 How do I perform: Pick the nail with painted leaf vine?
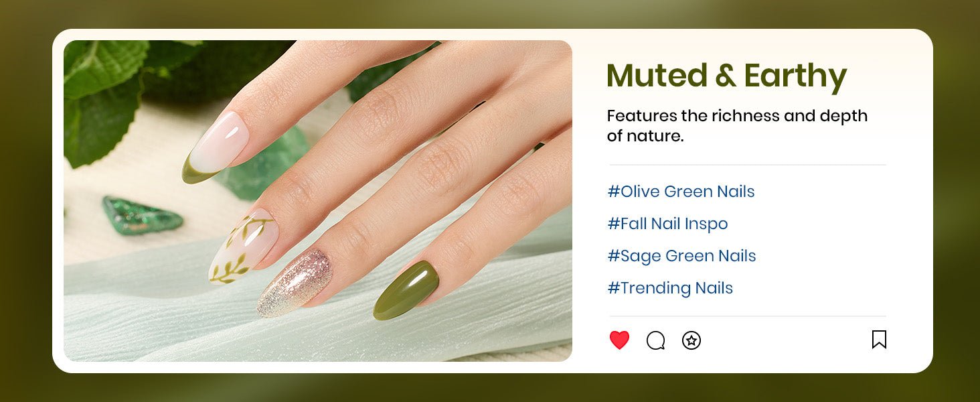(x=243, y=246)
